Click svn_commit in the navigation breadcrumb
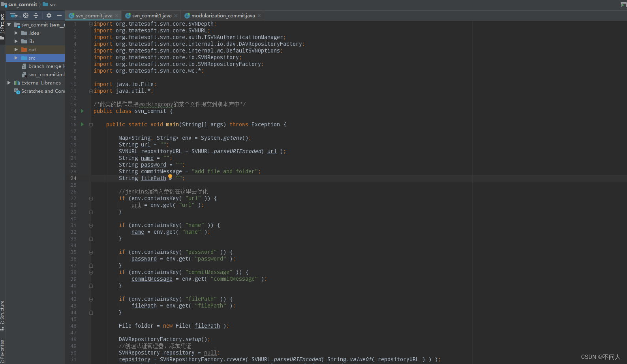This screenshot has height=364, width=627. click(x=23, y=4)
